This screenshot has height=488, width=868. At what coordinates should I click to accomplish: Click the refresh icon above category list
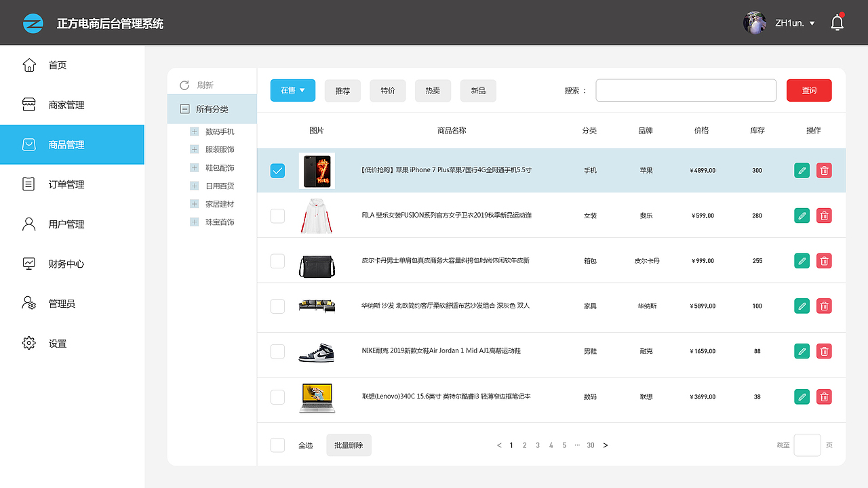pos(183,85)
